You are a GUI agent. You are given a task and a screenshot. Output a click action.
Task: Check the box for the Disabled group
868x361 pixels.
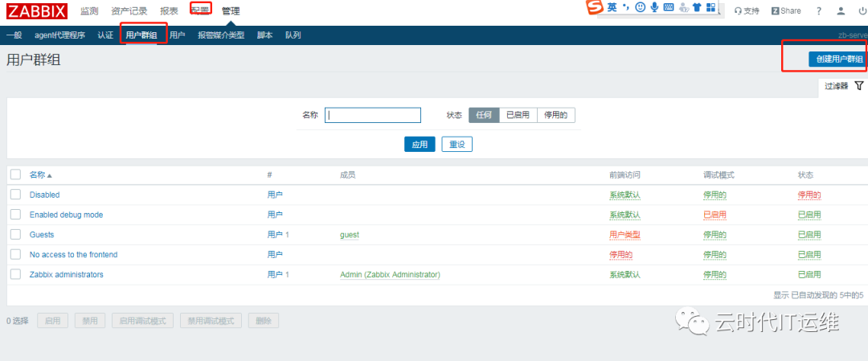pyautogui.click(x=15, y=195)
